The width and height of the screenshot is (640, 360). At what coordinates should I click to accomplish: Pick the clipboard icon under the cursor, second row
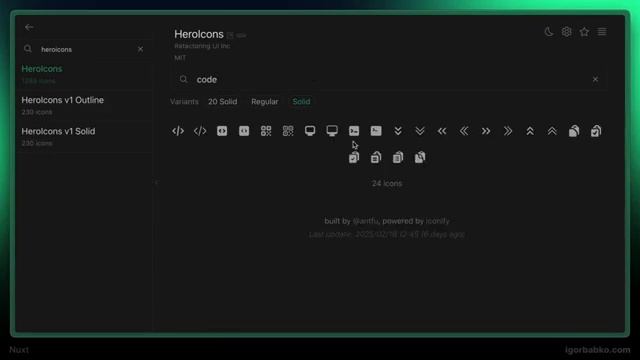tap(354, 157)
